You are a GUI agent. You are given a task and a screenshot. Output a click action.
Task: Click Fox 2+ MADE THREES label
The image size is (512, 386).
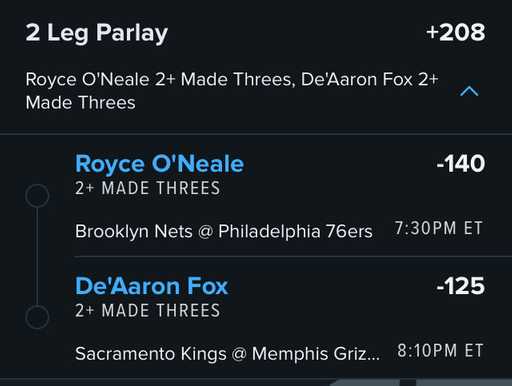tap(148, 310)
